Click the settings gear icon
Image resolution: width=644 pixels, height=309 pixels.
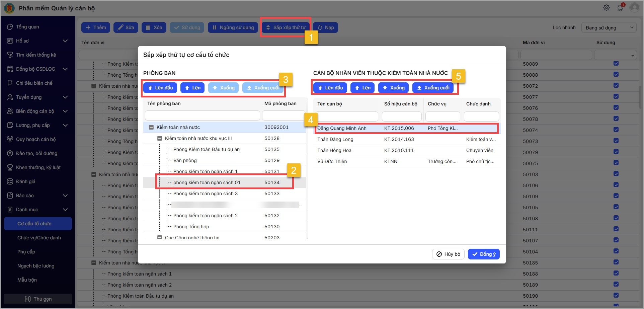click(606, 8)
